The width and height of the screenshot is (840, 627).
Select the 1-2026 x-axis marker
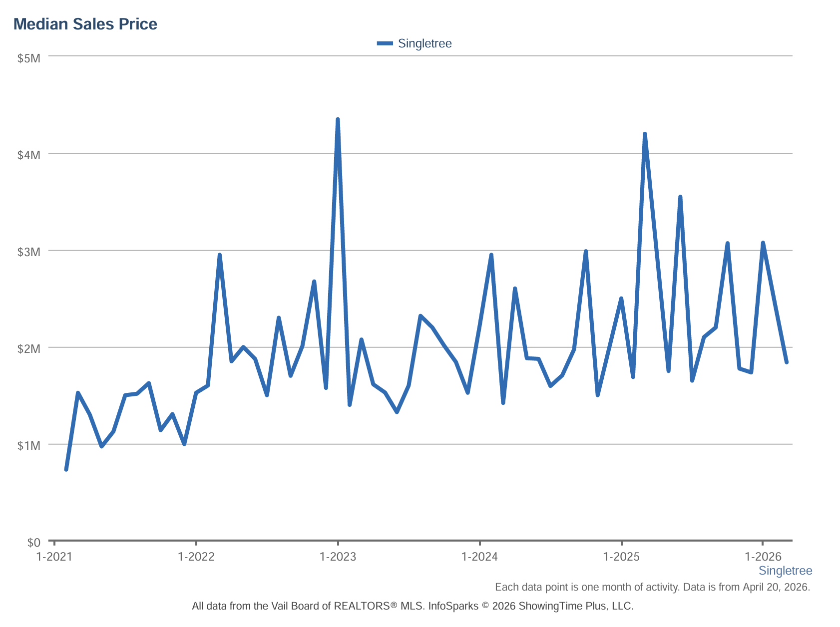tap(763, 557)
